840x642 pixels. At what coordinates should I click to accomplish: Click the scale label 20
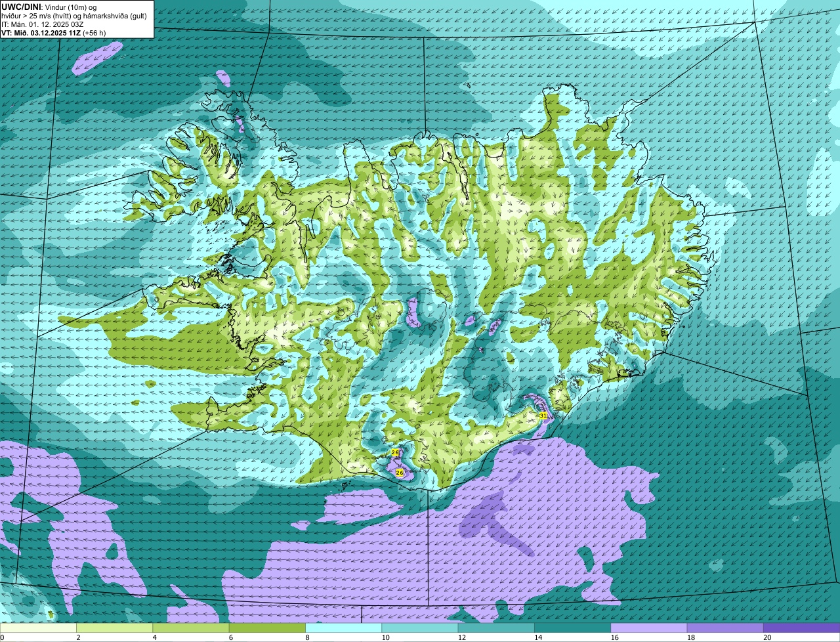coord(767,637)
